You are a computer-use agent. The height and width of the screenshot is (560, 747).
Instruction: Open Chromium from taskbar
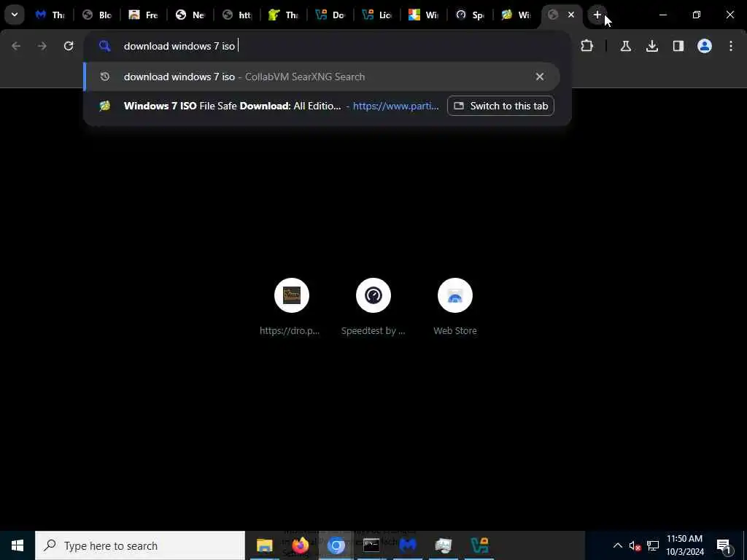coord(336,545)
